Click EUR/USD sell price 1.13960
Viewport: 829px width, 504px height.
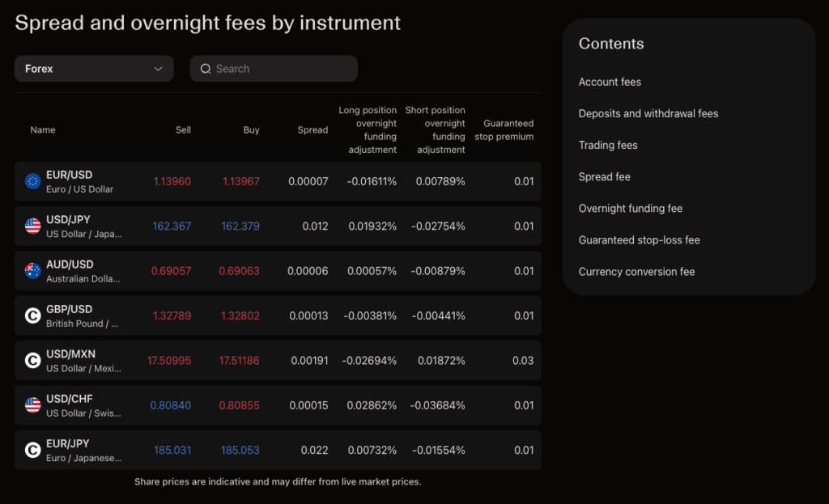click(172, 182)
